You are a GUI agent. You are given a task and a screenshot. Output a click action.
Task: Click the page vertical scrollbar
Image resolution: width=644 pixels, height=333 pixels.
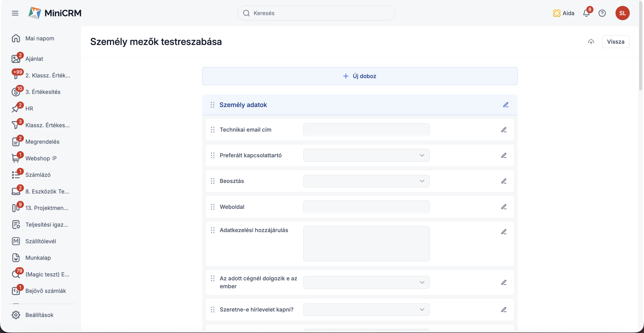coord(641,45)
